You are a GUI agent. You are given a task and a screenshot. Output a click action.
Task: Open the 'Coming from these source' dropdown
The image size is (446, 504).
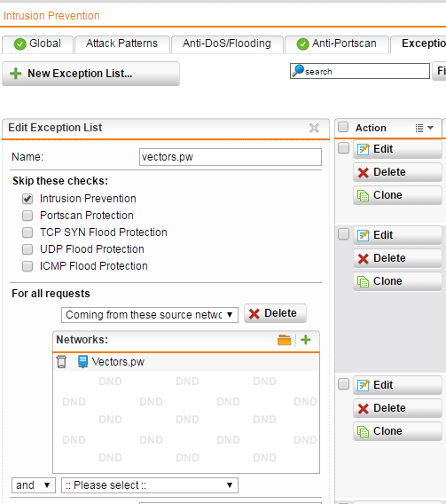point(150,315)
